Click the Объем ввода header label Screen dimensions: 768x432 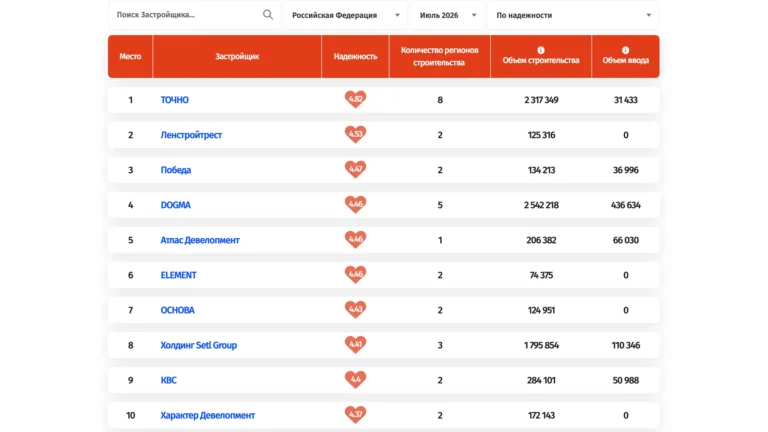(625, 60)
